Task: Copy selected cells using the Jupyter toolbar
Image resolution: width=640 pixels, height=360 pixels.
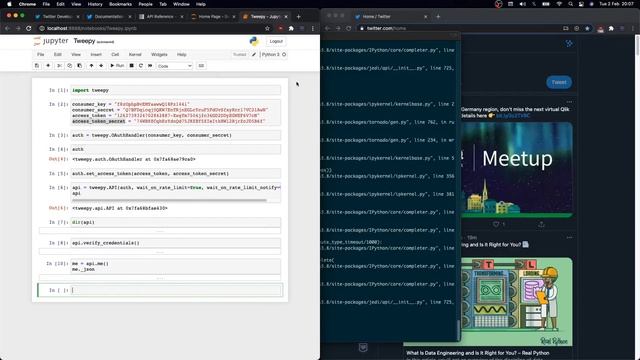Action: pyautogui.click(x=69, y=66)
